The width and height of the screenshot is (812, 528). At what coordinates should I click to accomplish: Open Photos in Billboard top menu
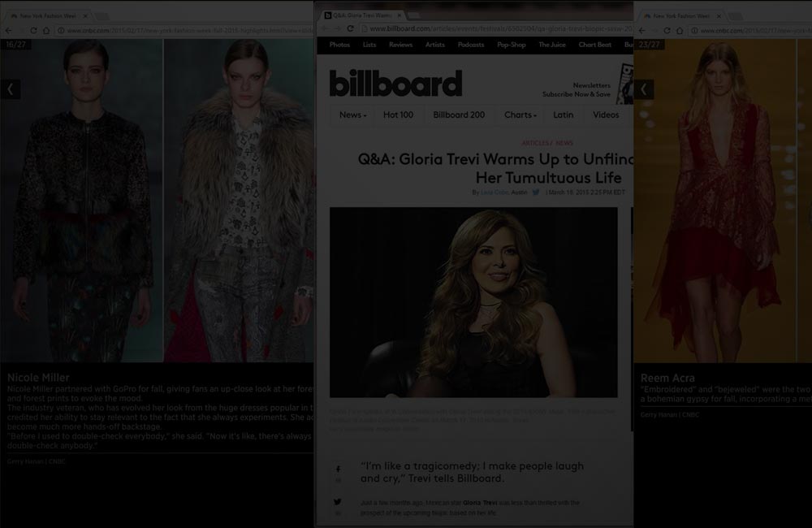pos(339,45)
